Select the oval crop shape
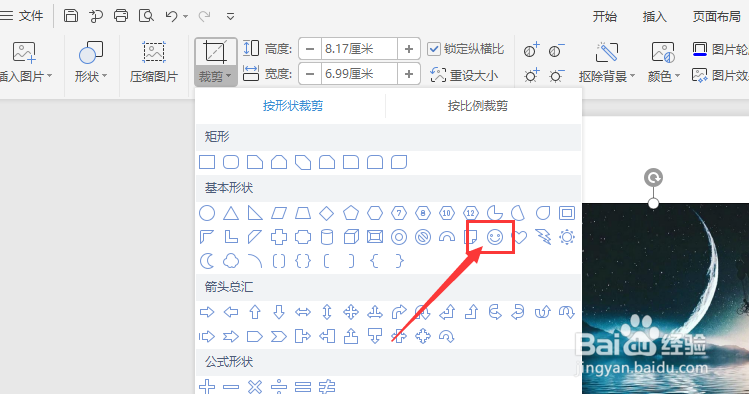 click(x=207, y=213)
